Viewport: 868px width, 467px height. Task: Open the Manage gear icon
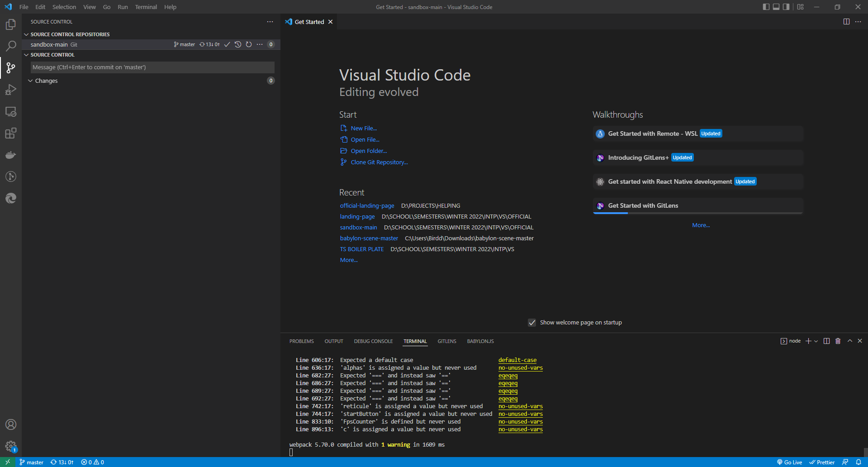pyautogui.click(x=11, y=447)
